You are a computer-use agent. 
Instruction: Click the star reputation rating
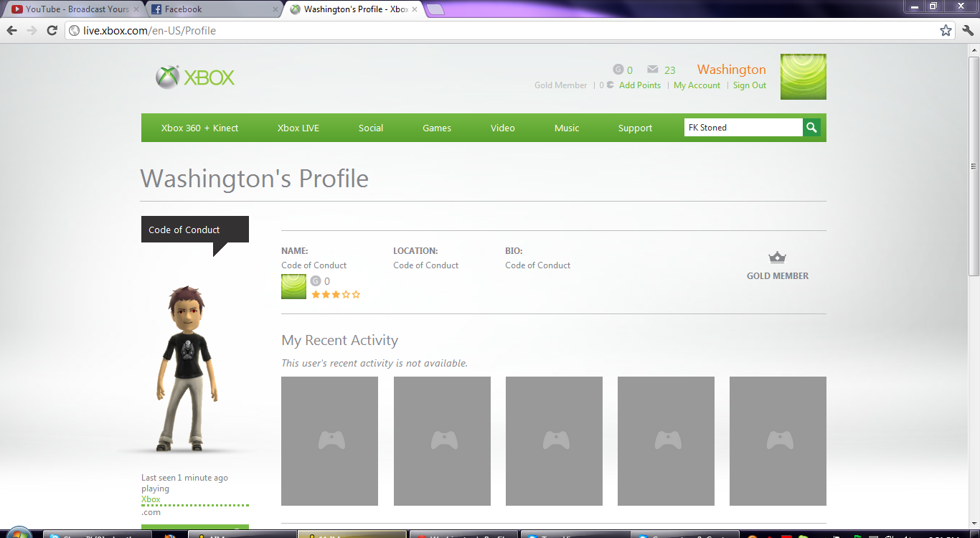[x=336, y=294]
